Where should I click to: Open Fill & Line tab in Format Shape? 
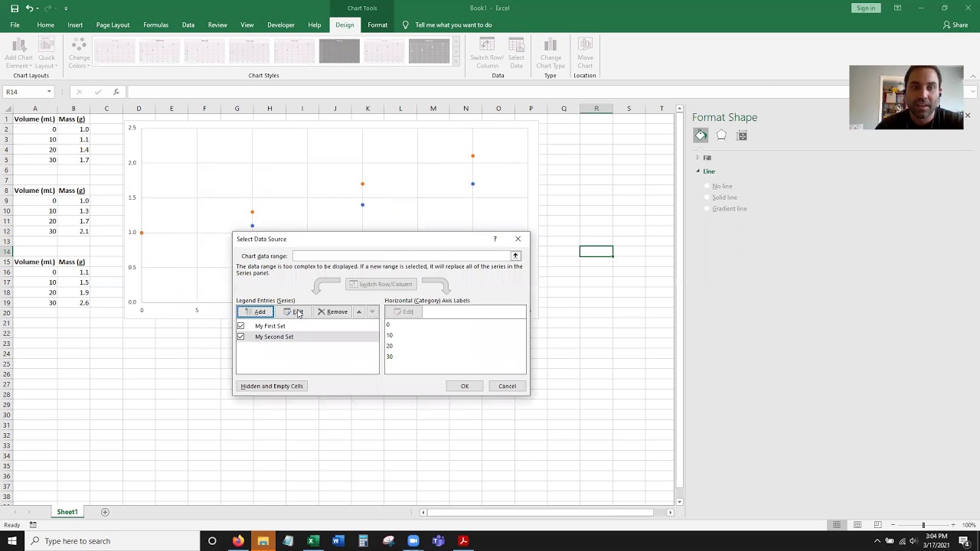tap(701, 135)
